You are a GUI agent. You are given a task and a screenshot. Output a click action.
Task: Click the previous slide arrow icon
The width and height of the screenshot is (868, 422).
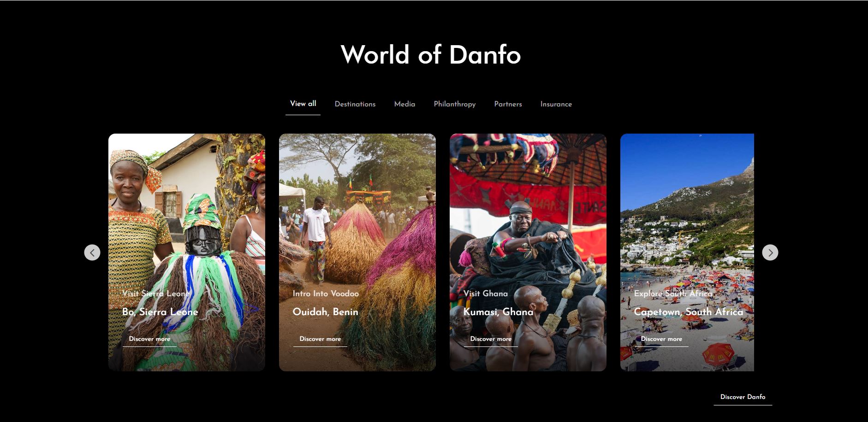[x=92, y=252]
